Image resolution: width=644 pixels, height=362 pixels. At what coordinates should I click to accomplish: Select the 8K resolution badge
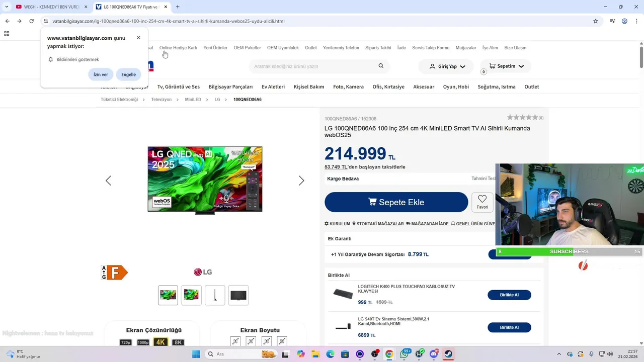[x=178, y=342]
